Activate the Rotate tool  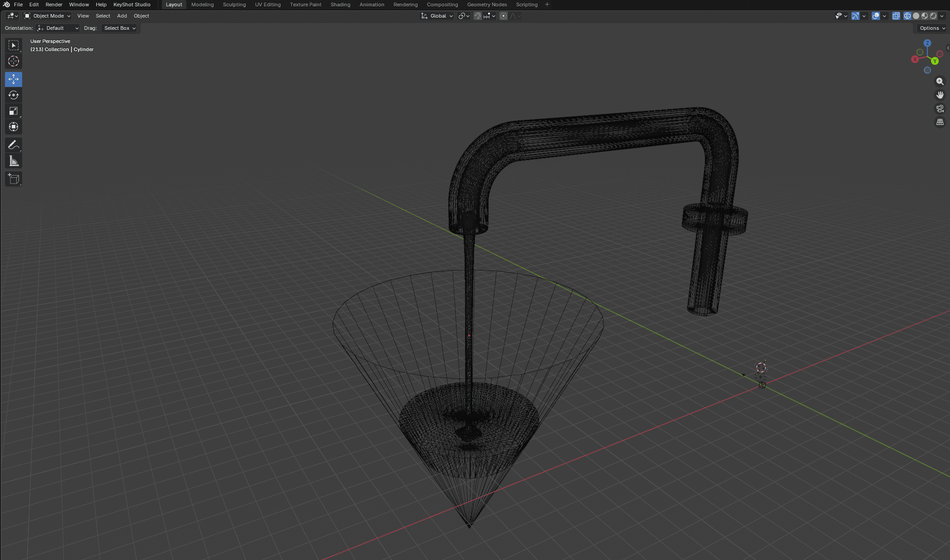[14, 95]
